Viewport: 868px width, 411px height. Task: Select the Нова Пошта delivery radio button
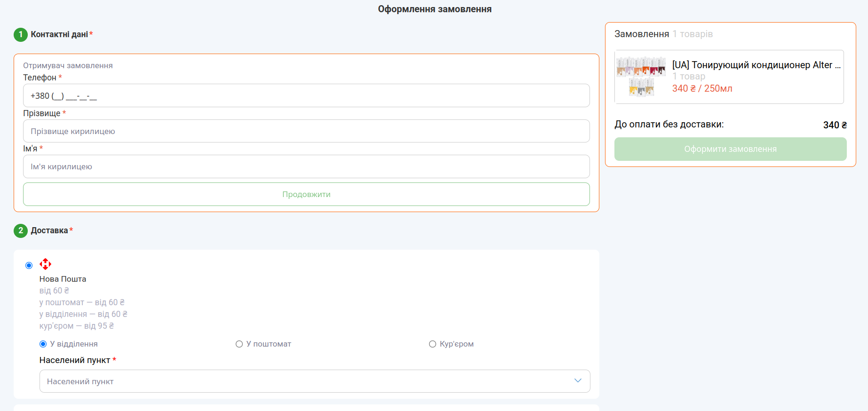coord(29,266)
